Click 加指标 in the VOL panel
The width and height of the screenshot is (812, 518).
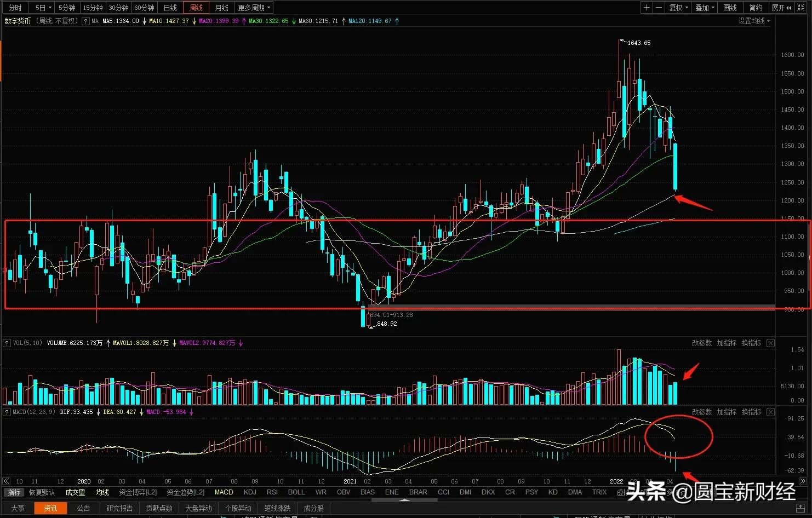point(727,343)
